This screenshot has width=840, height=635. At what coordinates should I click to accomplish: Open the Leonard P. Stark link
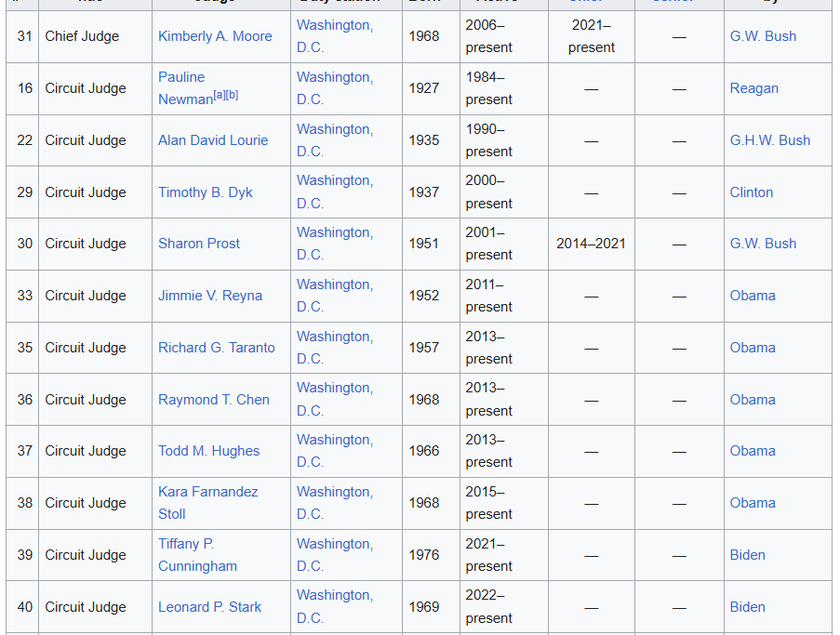209,606
